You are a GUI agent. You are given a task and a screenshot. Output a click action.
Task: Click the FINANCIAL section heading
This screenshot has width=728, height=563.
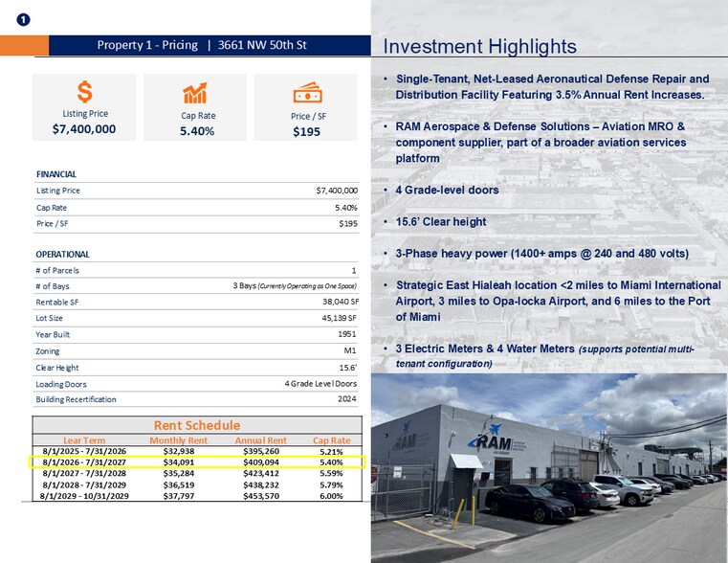click(x=55, y=174)
